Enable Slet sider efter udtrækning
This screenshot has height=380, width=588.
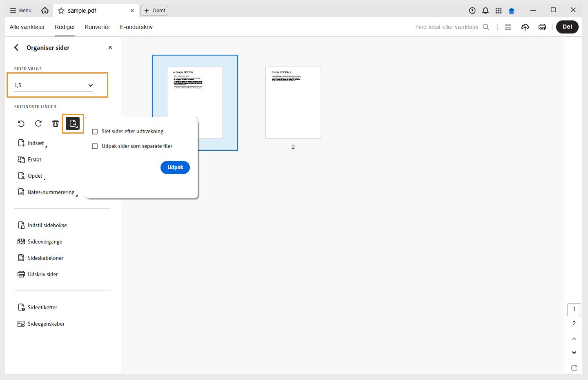(x=95, y=131)
